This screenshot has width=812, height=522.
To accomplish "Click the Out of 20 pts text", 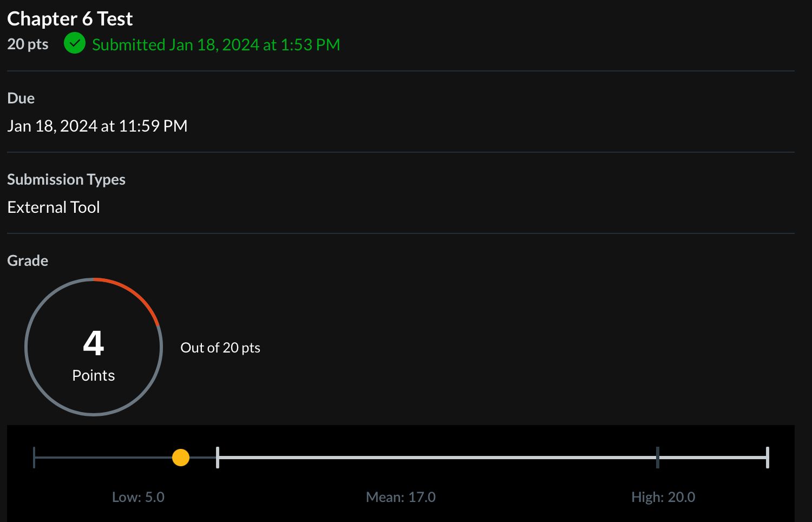I will (220, 348).
